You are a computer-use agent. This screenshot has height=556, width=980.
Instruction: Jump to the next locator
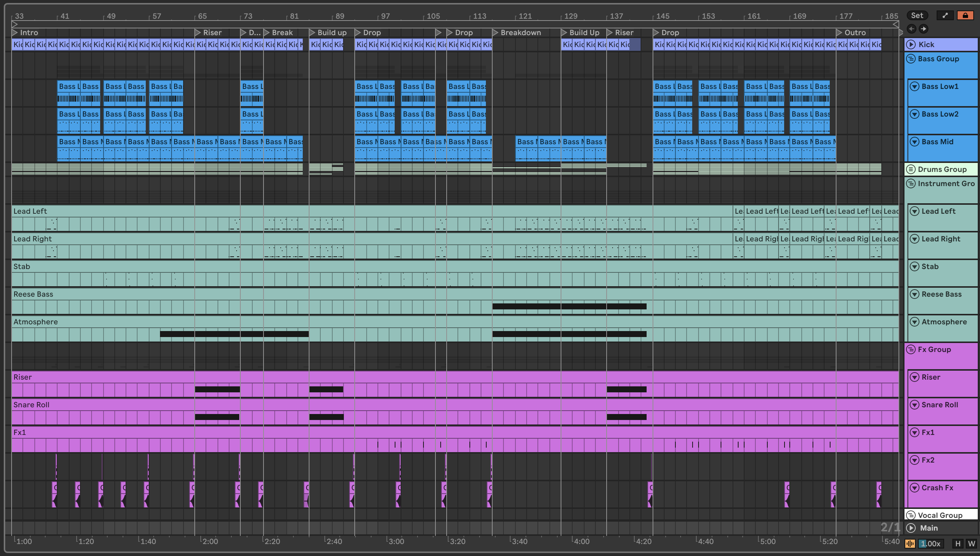click(924, 29)
